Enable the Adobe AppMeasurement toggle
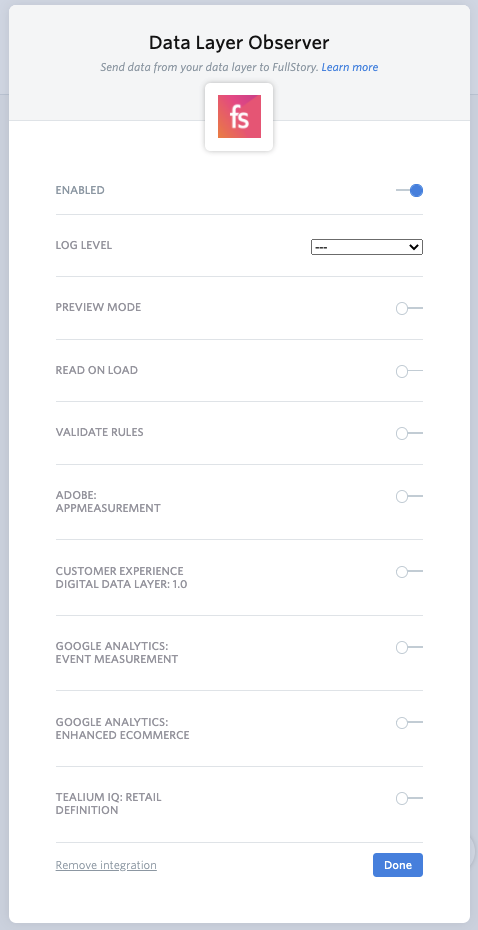Image resolution: width=478 pixels, height=930 pixels. tap(409, 496)
